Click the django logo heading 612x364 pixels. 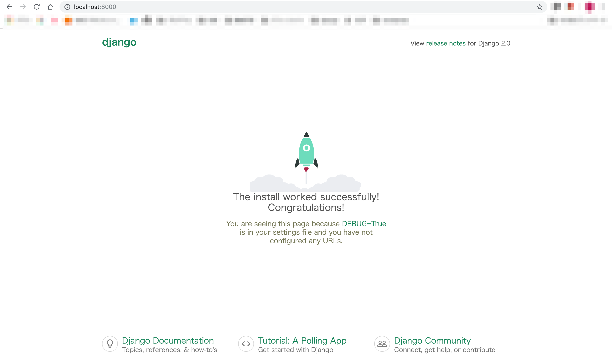119,43
